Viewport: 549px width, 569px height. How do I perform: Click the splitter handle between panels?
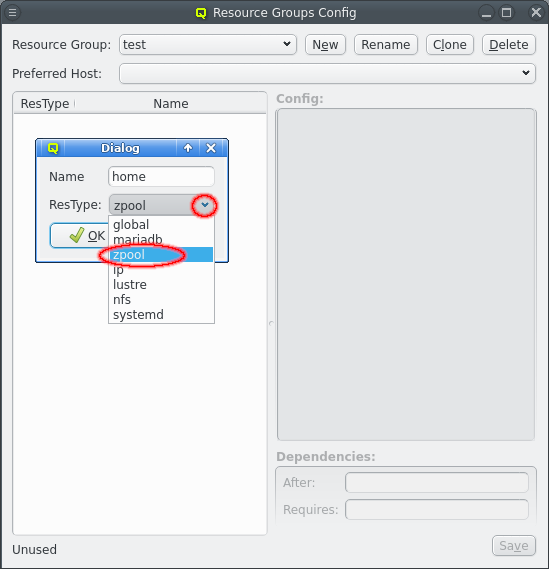point(271,323)
